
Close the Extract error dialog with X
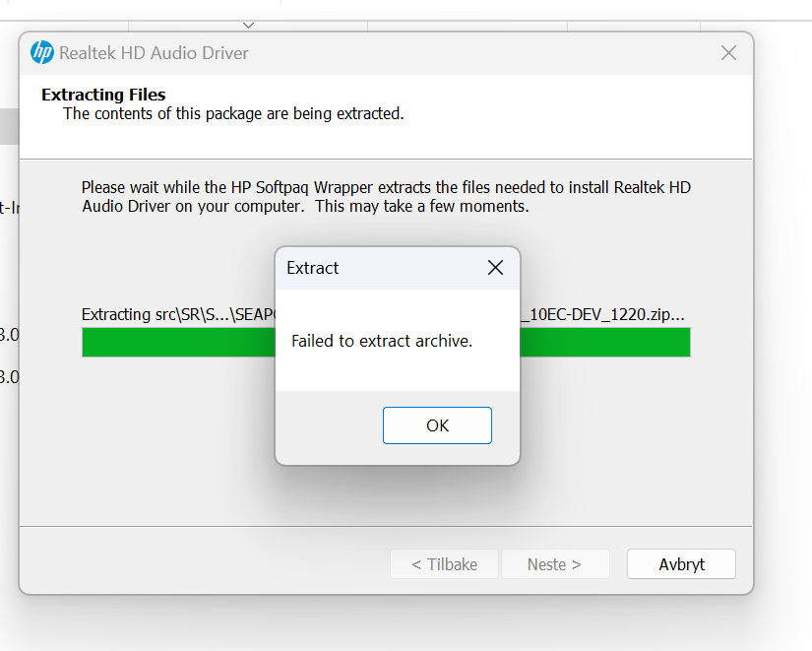click(x=495, y=268)
